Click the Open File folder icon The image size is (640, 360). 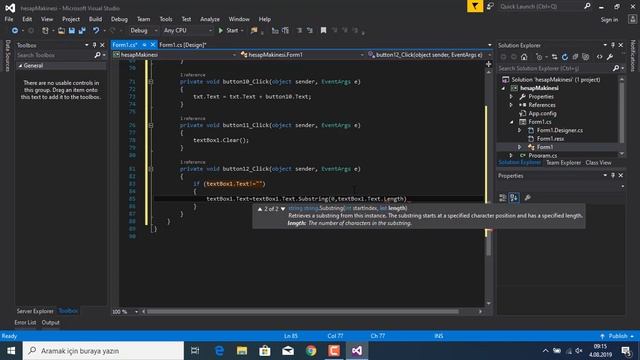coord(61,31)
